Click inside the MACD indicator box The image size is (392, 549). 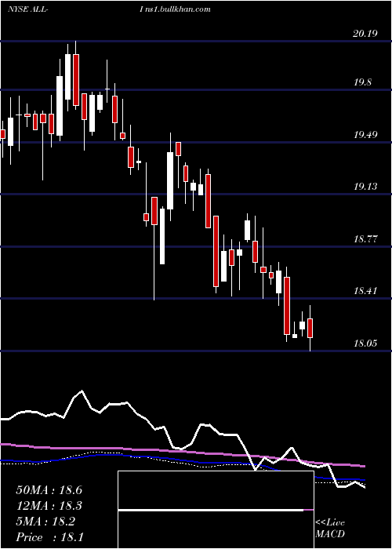tap(216, 510)
